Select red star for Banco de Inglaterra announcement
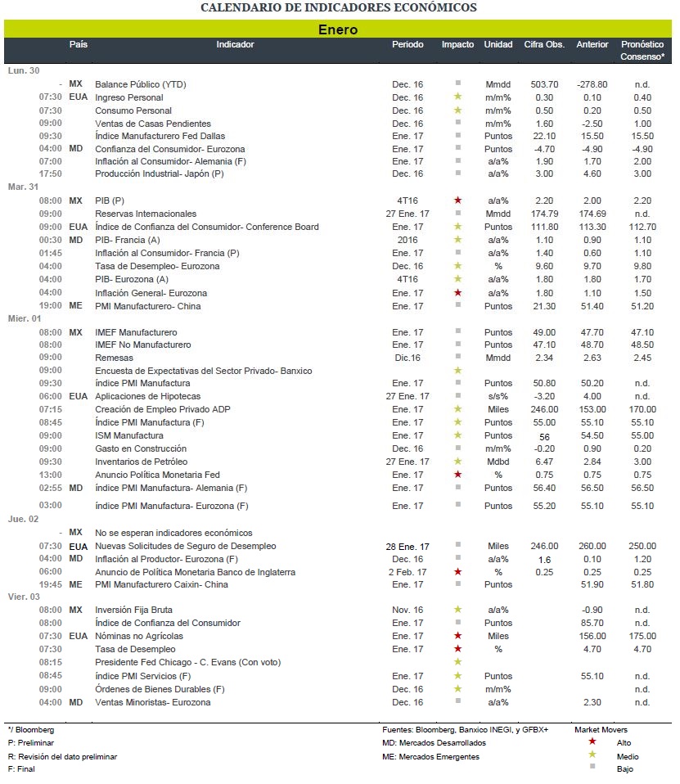 click(457, 571)
